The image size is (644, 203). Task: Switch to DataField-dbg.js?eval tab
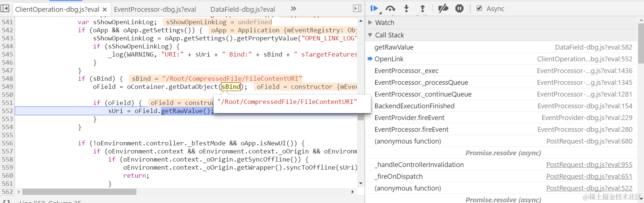coord(243,10)
